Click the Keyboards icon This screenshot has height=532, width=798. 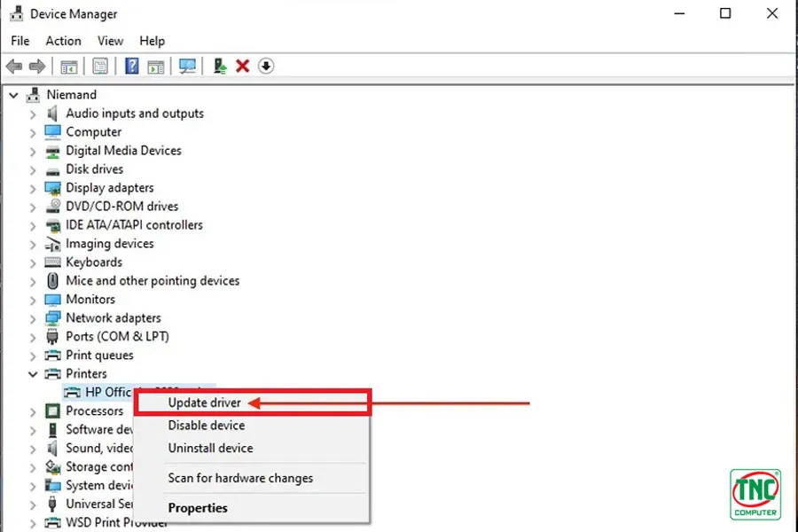[x=53, y=262]
